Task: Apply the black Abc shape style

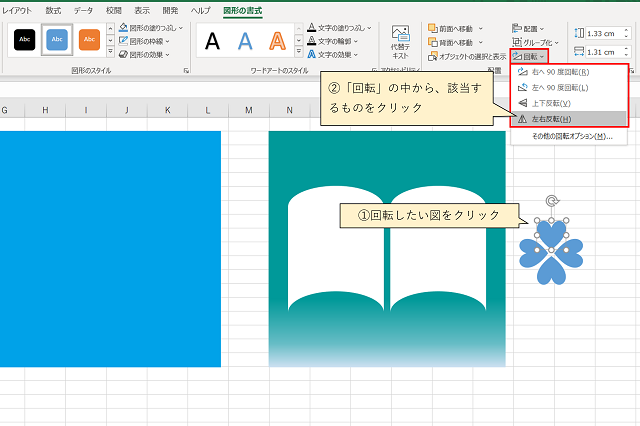Action: tap(24, 40)
